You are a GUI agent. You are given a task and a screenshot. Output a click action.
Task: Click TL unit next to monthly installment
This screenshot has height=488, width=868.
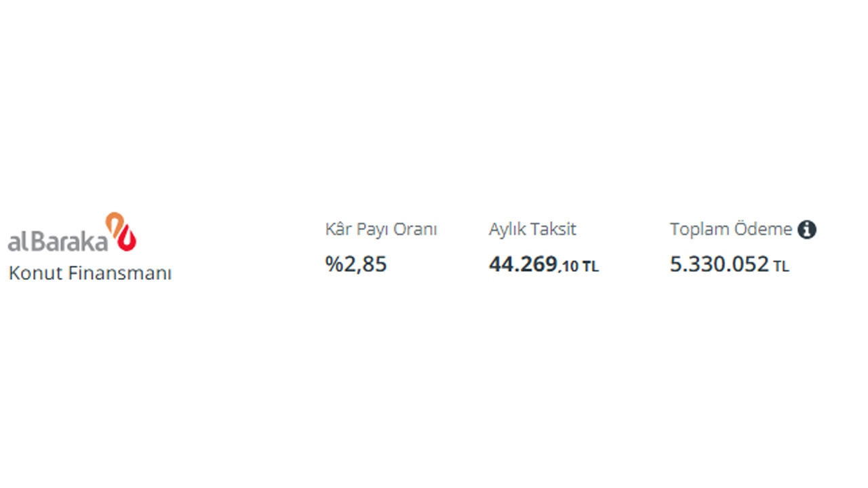[x=590, y=267]
